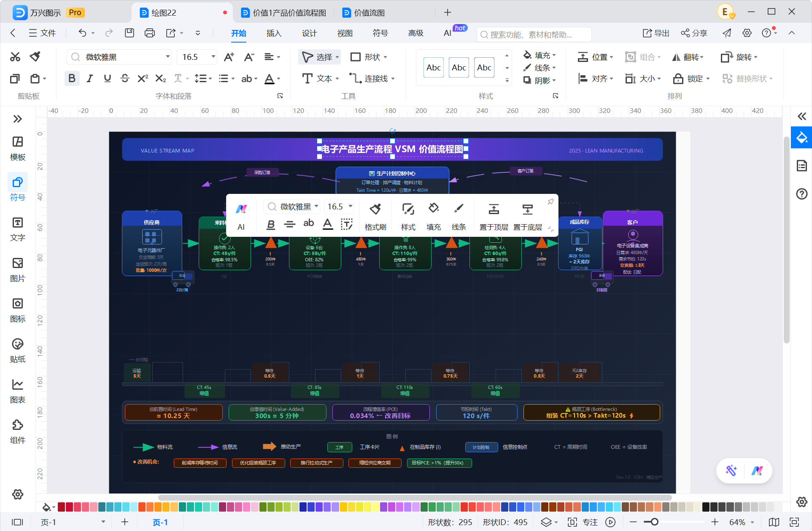Screen dimensions: 812x531
Task: Open the zoom percentage dropdown
Action: coord(752,523)
